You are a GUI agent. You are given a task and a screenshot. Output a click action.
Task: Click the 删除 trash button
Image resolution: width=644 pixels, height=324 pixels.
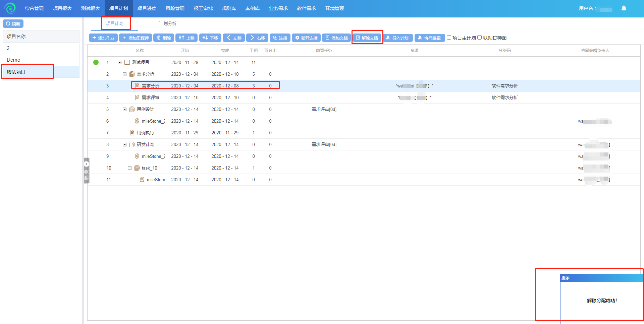tap(164, 38)
